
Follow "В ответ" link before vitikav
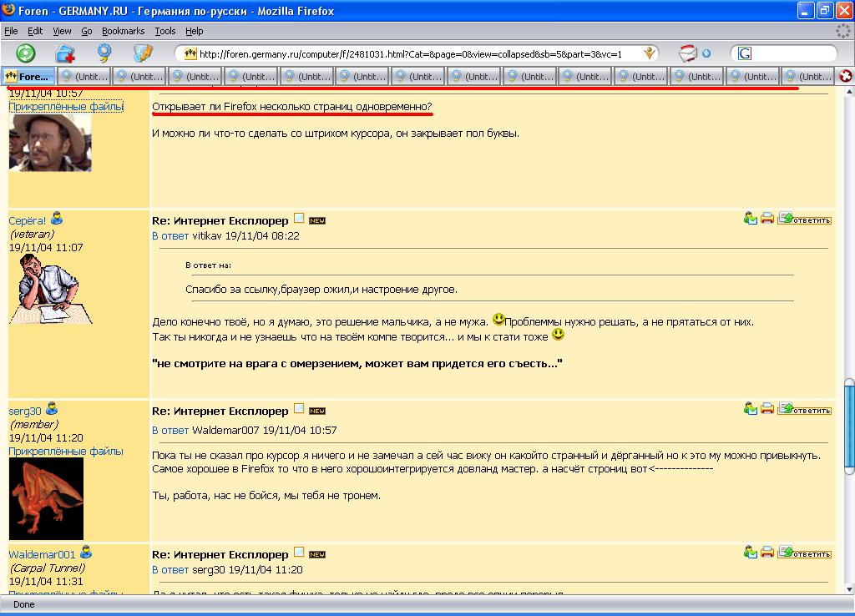coord(170,236)
